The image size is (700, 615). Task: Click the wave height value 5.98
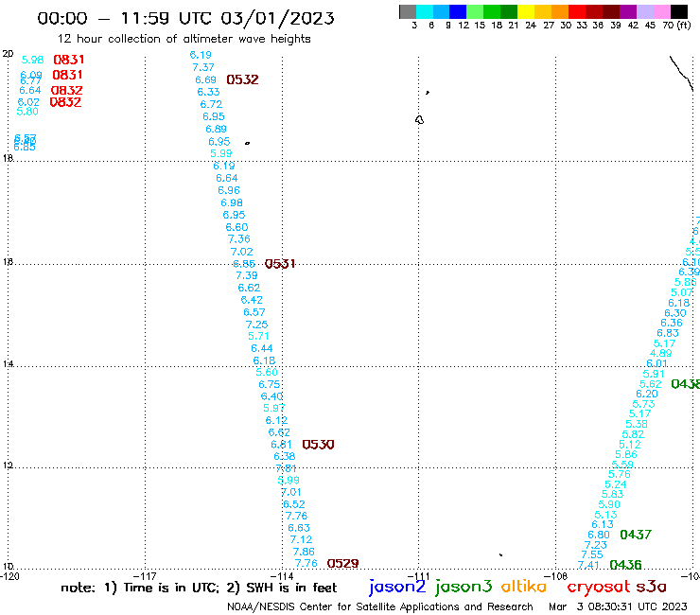pos(32,60)
